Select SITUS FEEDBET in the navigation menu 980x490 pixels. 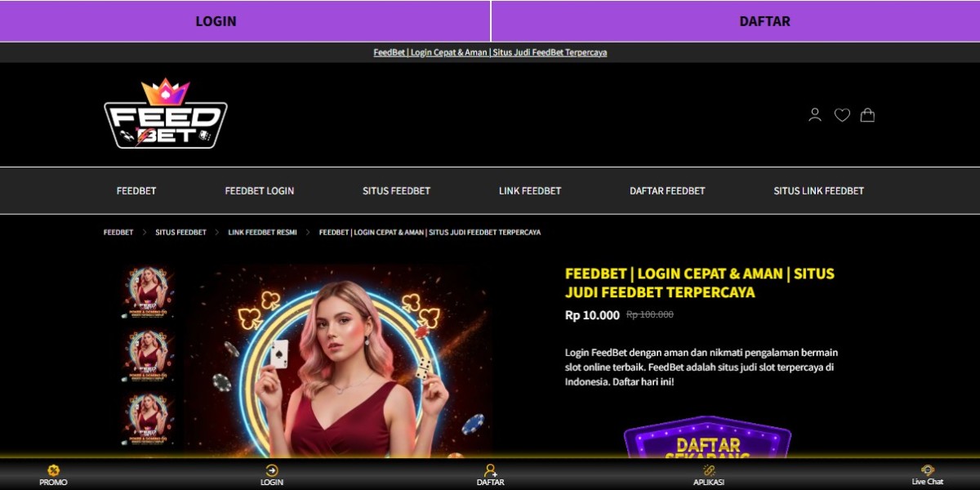tap(396, 191)
